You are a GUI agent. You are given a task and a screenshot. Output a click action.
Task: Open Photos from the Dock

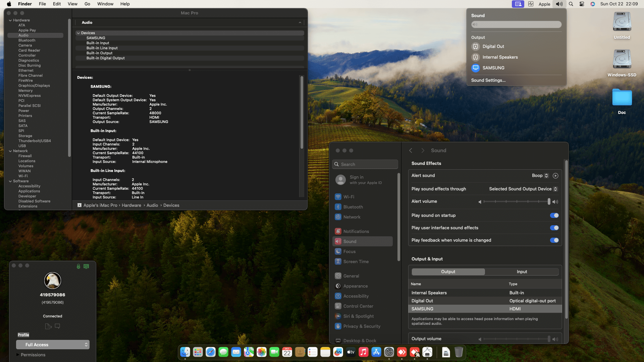pyautogui.click(x=262, y=352)
